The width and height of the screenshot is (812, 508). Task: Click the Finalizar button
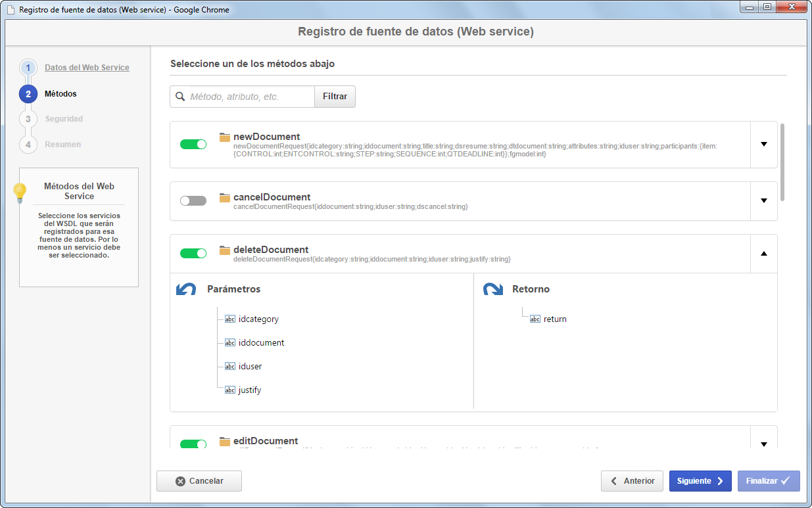point(769,481)
